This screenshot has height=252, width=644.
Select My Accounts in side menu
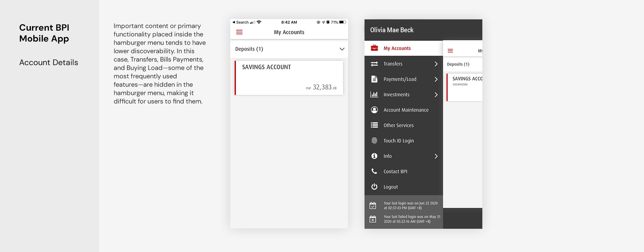(x=404, y=48)
